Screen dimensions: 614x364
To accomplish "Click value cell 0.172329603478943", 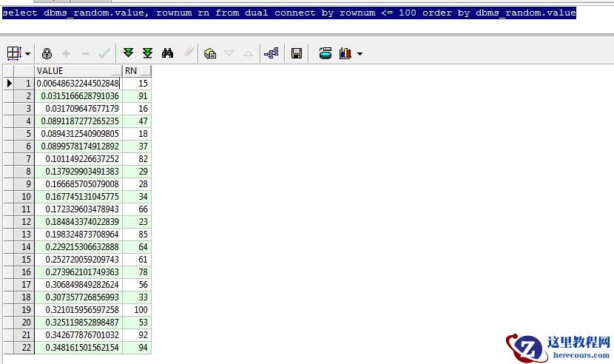I will pos(78,209).
